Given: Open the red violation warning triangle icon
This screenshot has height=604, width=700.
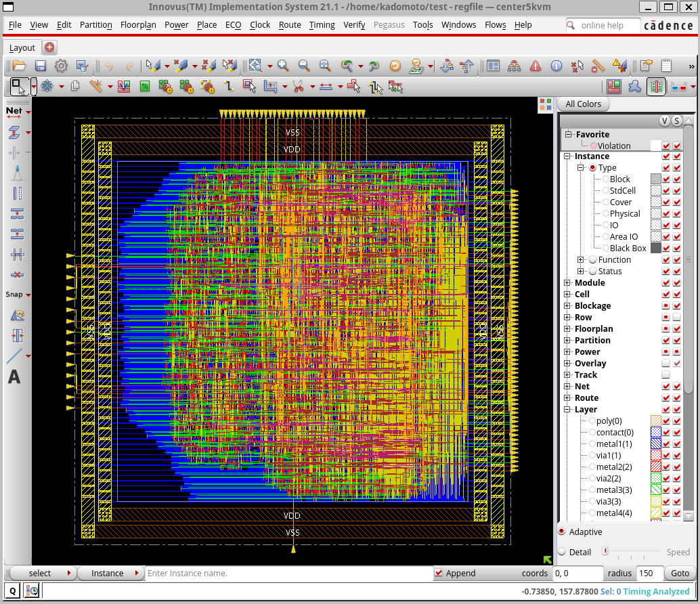Looking at the screenshot, I should click(535, 66).
